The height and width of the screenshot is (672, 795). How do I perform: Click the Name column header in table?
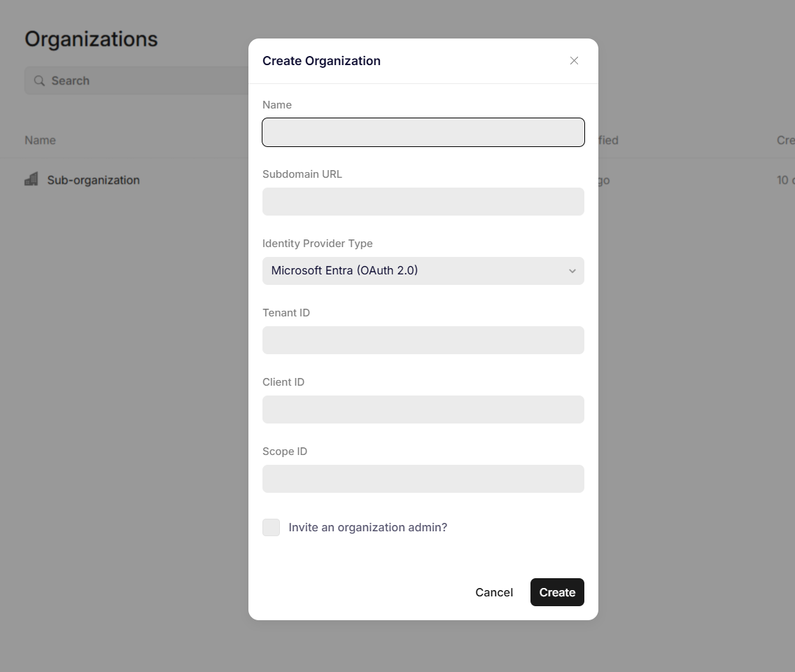(40, 140)
